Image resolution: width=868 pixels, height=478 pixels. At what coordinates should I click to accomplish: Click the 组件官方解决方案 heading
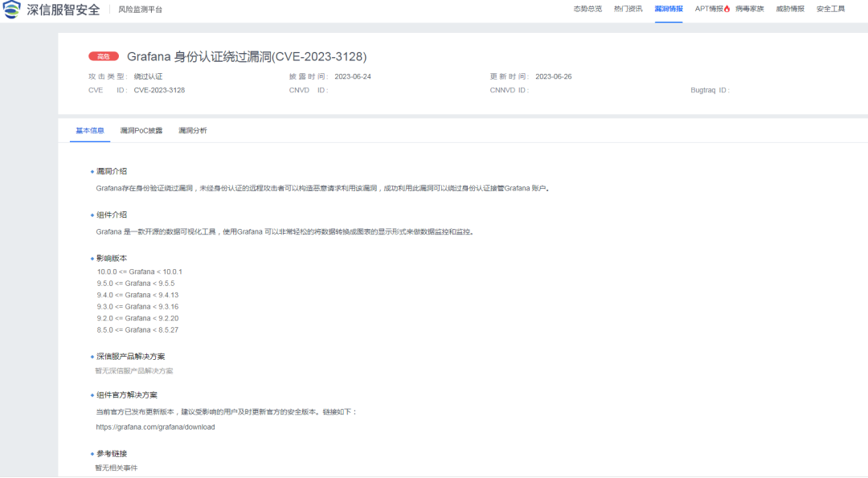pos(127,395)
